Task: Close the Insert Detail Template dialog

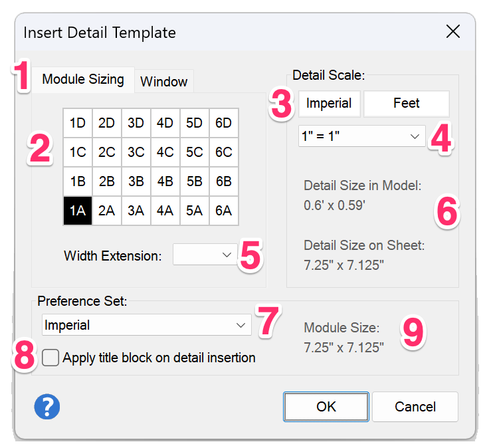Action: pos(453,31)
